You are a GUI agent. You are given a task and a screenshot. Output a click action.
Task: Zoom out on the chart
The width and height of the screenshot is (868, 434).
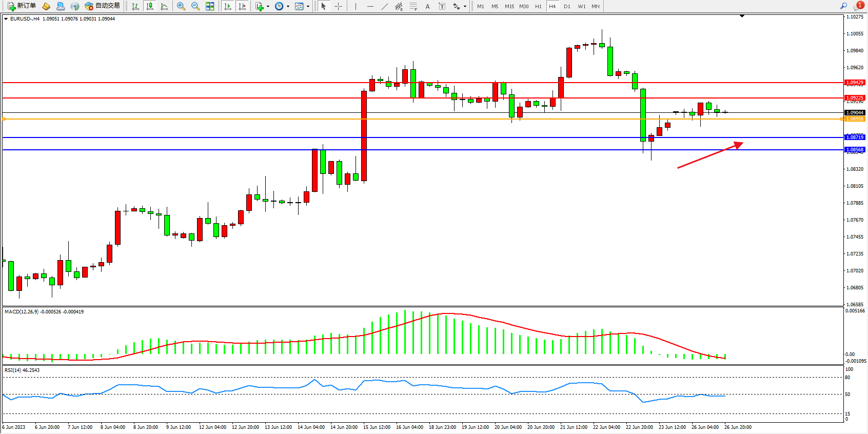click(195, 6)
